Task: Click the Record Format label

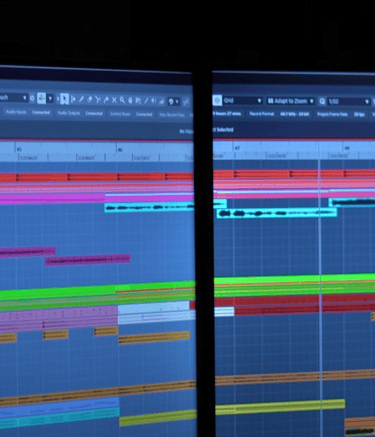Action: coord(262,114)
